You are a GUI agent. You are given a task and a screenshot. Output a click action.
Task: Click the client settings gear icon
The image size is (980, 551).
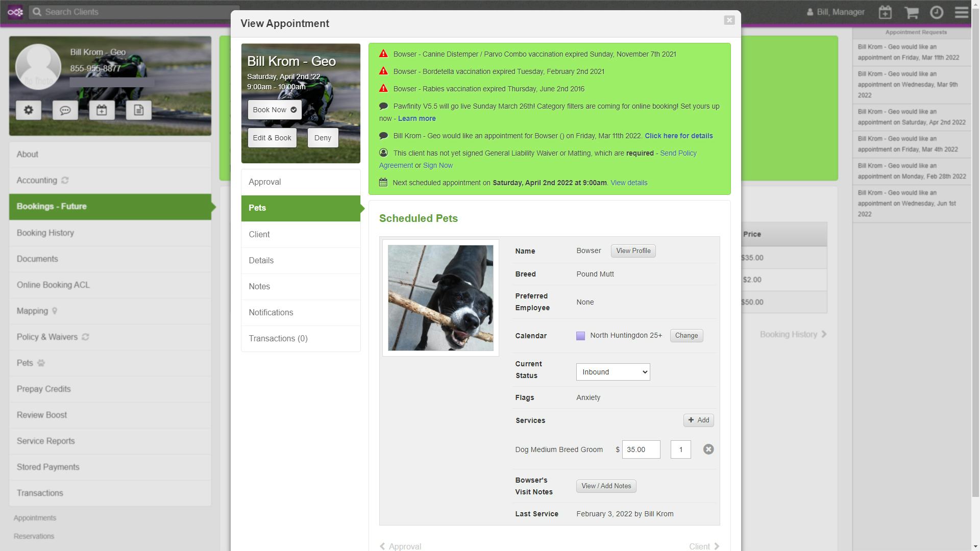point(29,110)
